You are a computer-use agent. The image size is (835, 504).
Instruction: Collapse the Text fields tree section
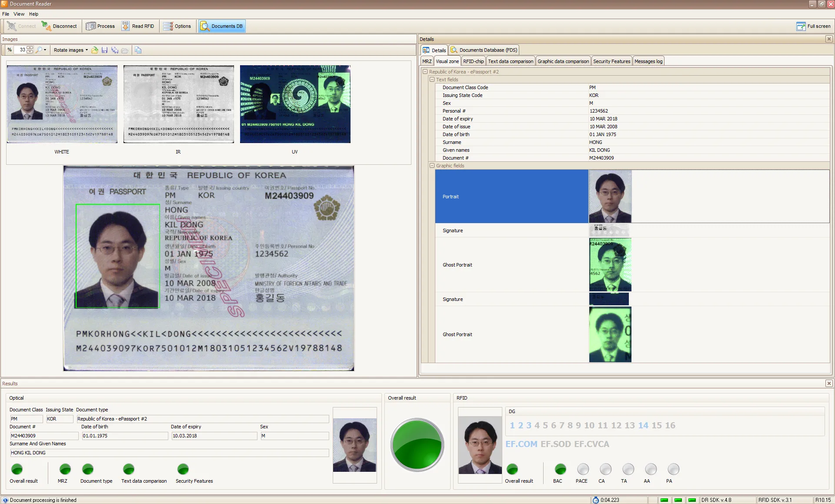point(432,80)
